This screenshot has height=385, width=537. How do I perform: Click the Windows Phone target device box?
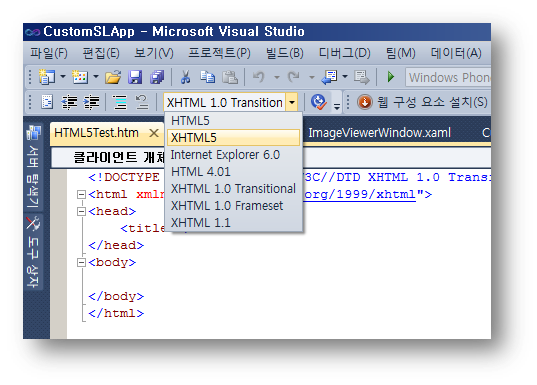[x=448, y=77]
